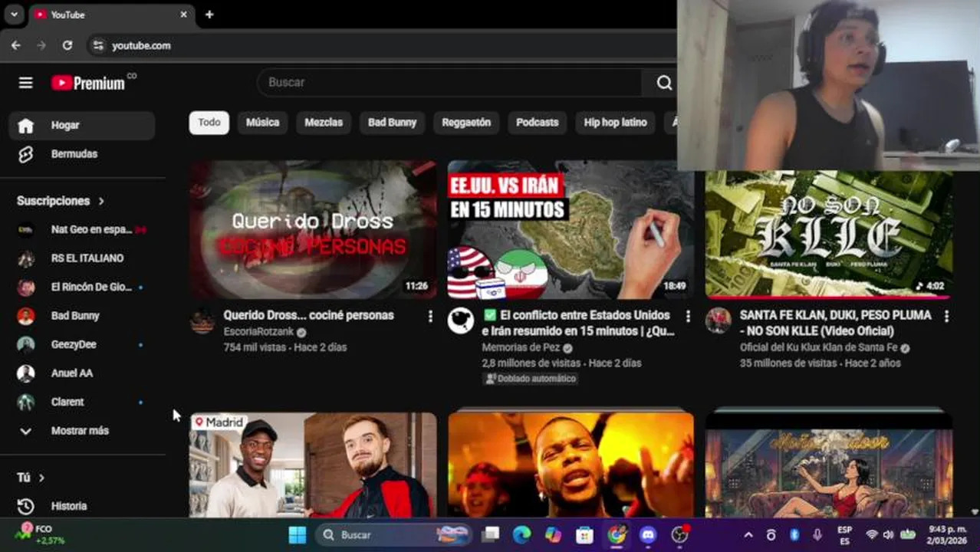
Task: Play the lounge illustration video thumbnail
Action: tap(829, 465)
